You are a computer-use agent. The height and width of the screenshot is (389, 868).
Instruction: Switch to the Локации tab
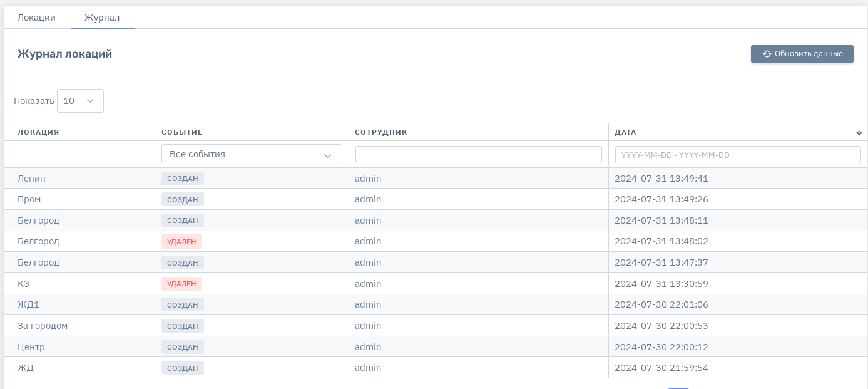[36, 18]
